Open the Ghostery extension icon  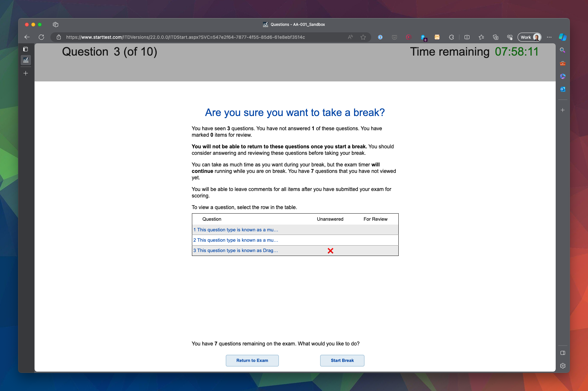pos(423,37)
